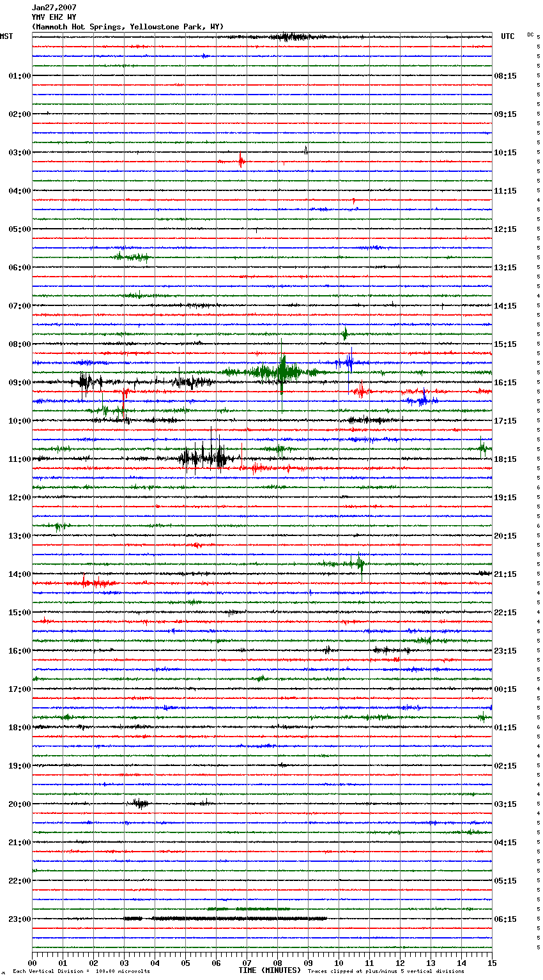543x980 pixels.
Task: Select the 07:00 MST row label
Action: 20,306
